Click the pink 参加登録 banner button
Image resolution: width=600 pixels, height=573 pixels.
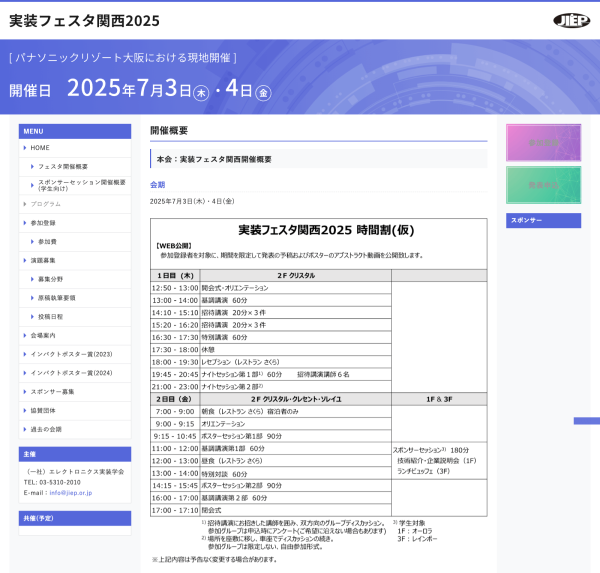click(x=543, y=143)
